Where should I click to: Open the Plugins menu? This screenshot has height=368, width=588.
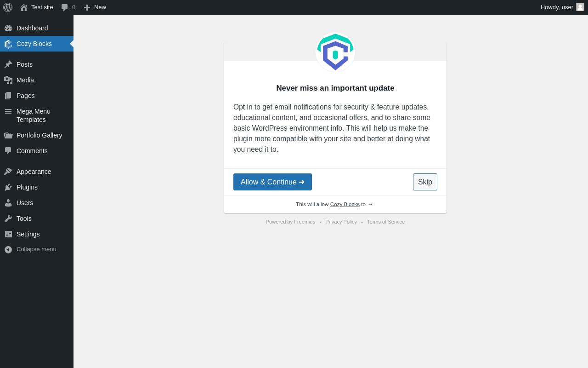coord(37,187)
